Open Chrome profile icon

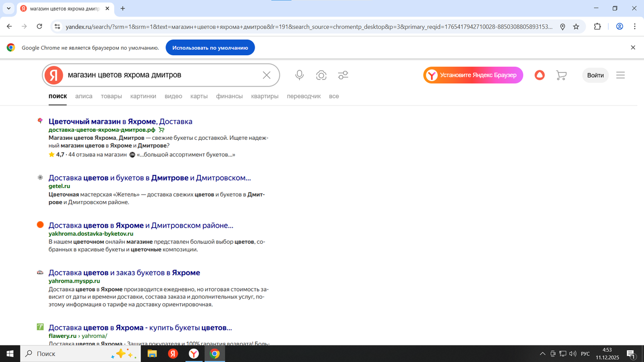[x=620, y=27]
